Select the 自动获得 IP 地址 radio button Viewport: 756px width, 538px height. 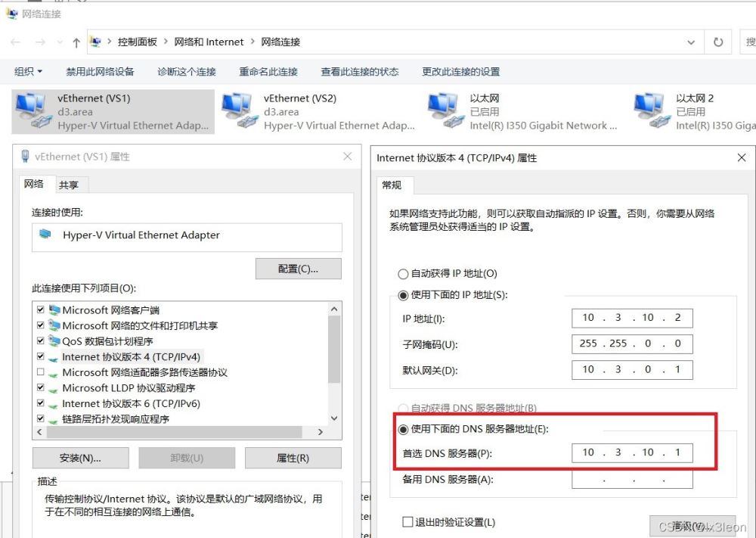[403, 274]
